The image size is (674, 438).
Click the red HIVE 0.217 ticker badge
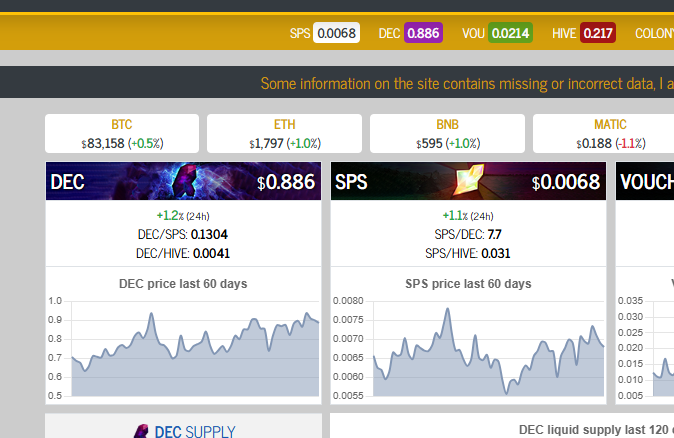click(597, 33)
